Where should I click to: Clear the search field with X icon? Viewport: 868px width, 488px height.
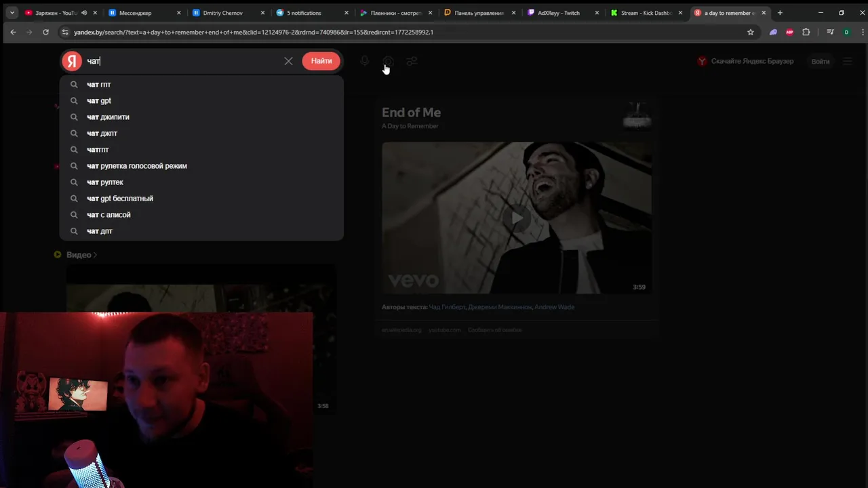[x=288, y=61]
